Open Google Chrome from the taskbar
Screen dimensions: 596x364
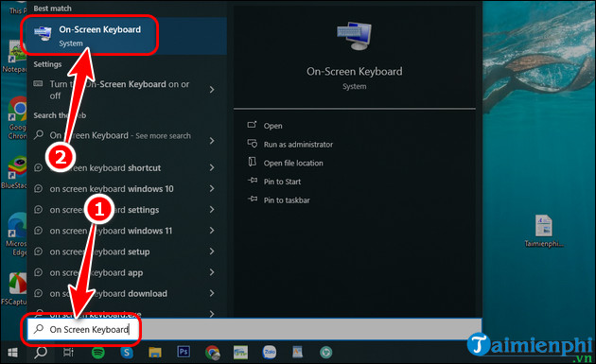(213, 353)
